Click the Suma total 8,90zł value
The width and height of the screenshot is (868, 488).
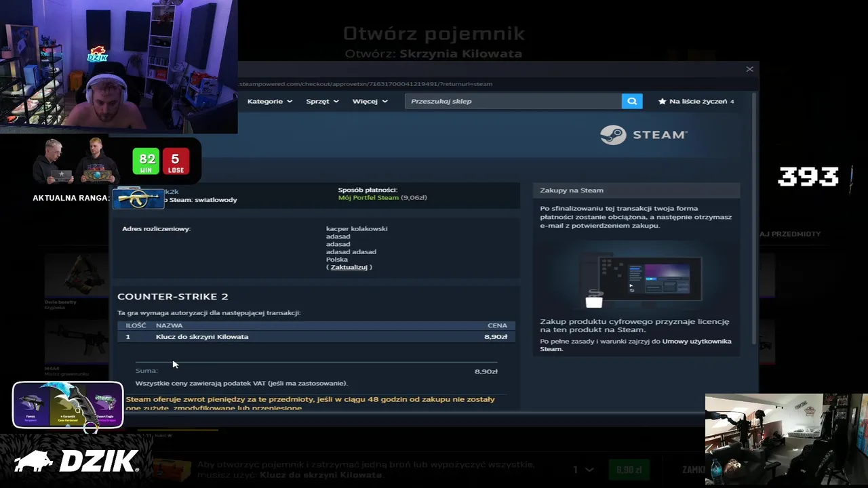click(x=486, y=371)
